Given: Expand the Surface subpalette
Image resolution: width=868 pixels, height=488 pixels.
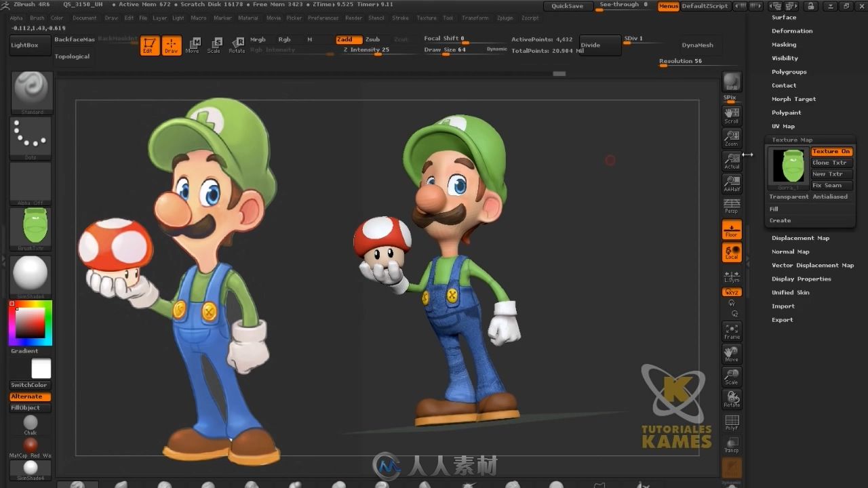Looking at the screenshot, I should point(784,18).
